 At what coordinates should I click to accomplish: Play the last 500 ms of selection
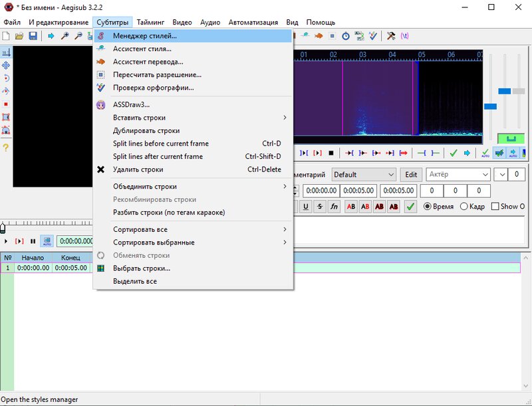390,153
